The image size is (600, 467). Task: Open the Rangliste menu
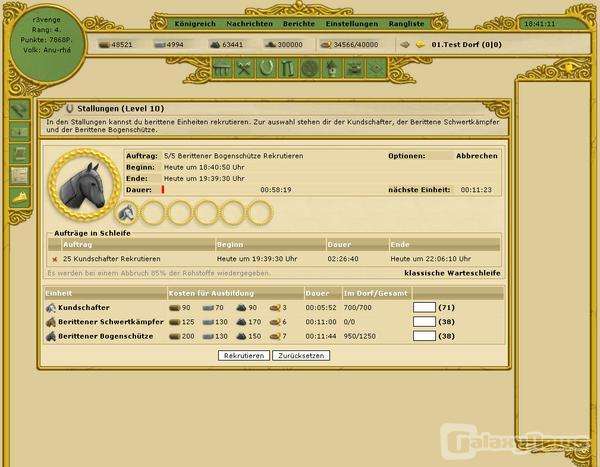coord(406,24)
